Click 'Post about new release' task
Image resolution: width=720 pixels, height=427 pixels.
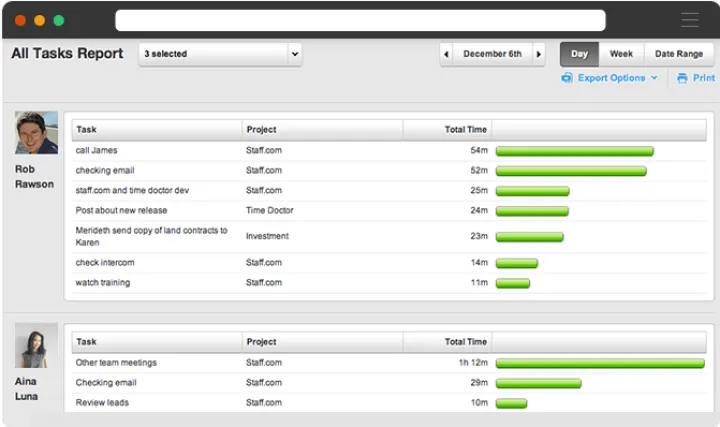121,210
